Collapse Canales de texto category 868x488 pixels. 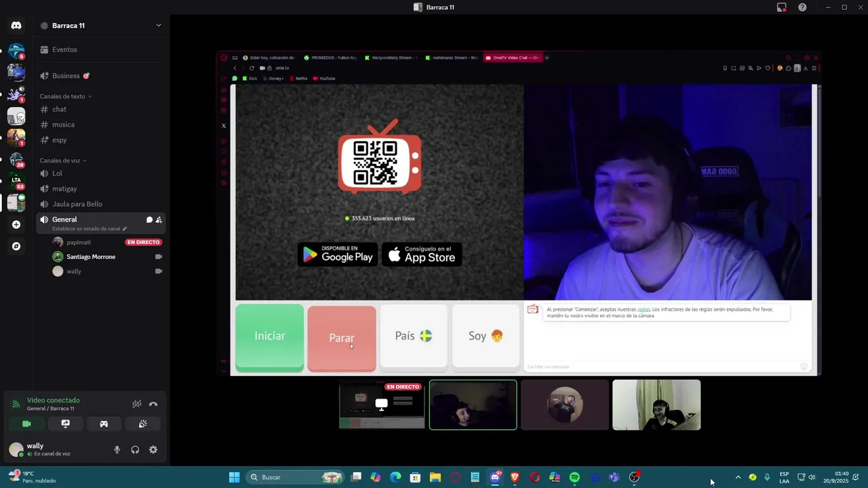[65, 96]
